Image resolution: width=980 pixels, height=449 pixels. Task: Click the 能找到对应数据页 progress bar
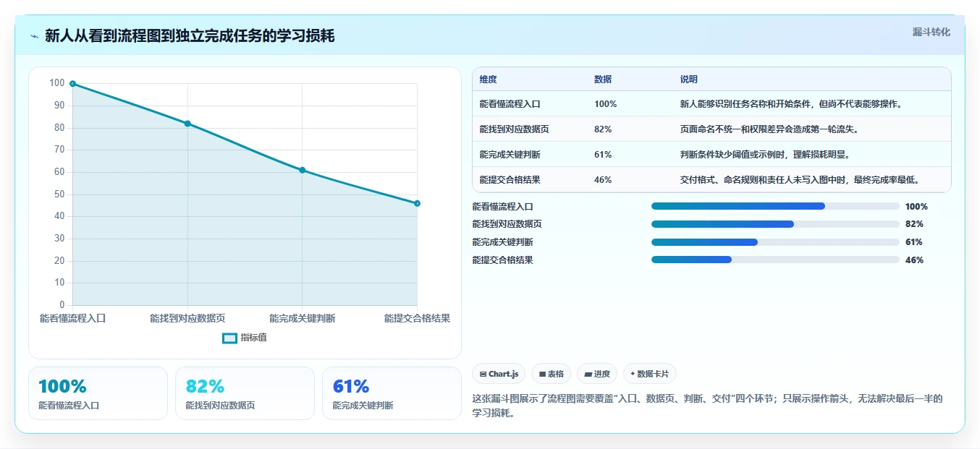tap(775, 224)
